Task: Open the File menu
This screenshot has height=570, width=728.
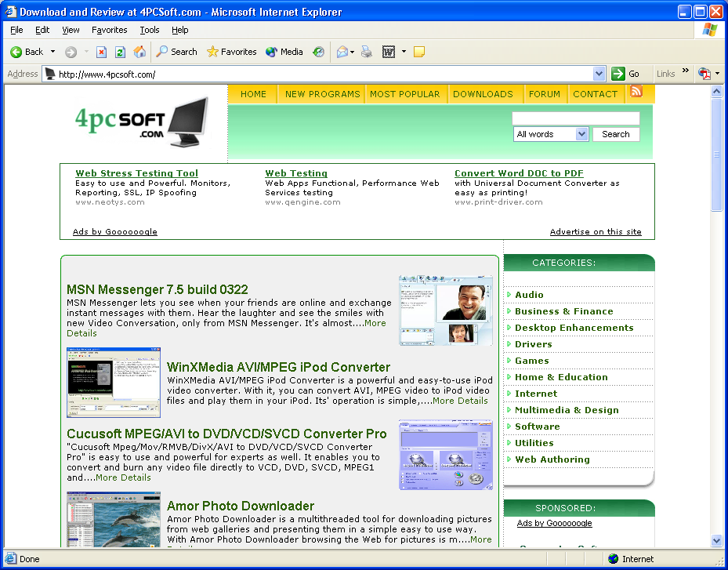Action: click(x=16, y=30)
